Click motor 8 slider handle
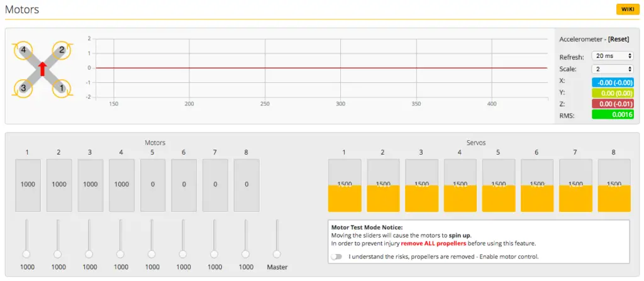Image resolution: width=644 pixels, height=281 pixels. pyautogui.click(x=245, y=253)
